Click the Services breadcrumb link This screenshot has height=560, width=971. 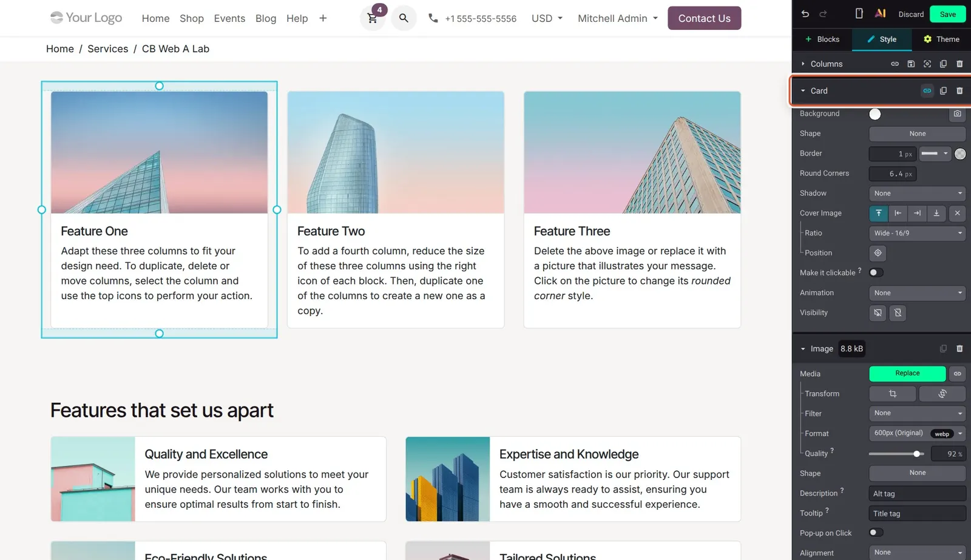point(107,49)
